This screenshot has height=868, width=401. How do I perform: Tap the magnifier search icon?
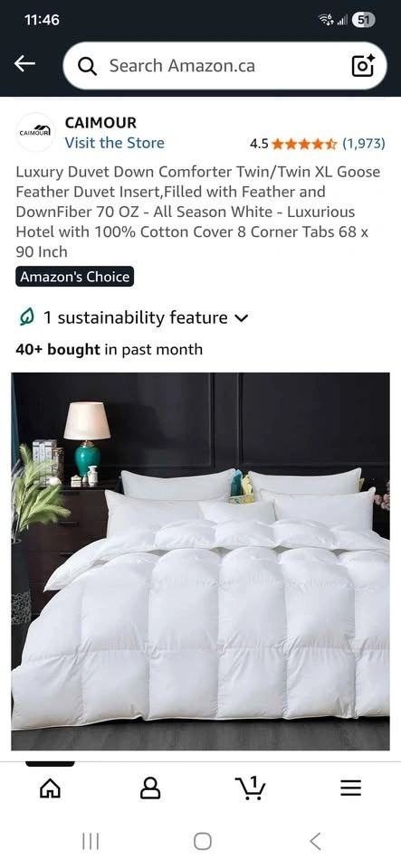click(87, 66)
